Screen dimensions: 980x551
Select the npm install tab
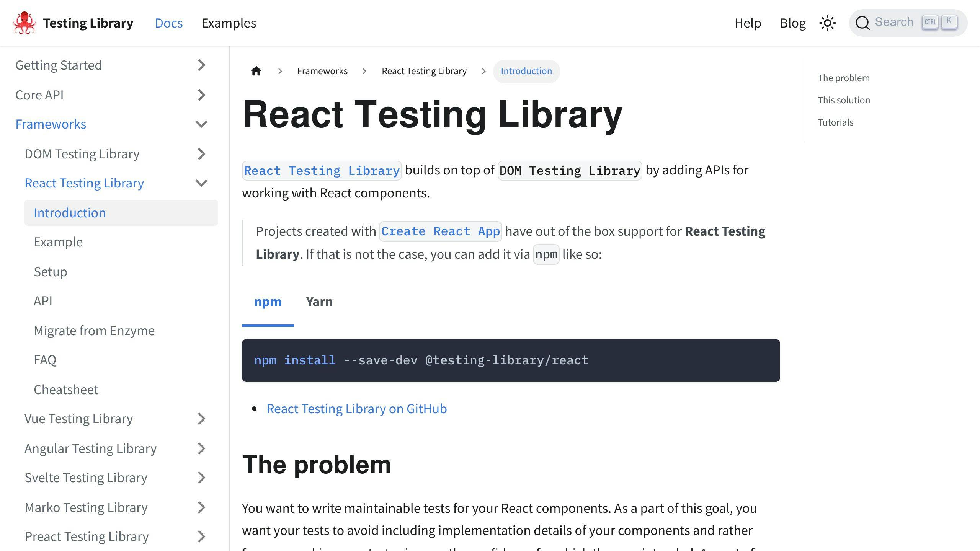268,302
